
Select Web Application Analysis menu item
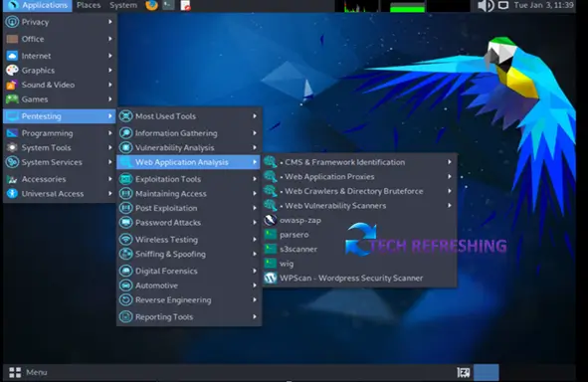188,162
